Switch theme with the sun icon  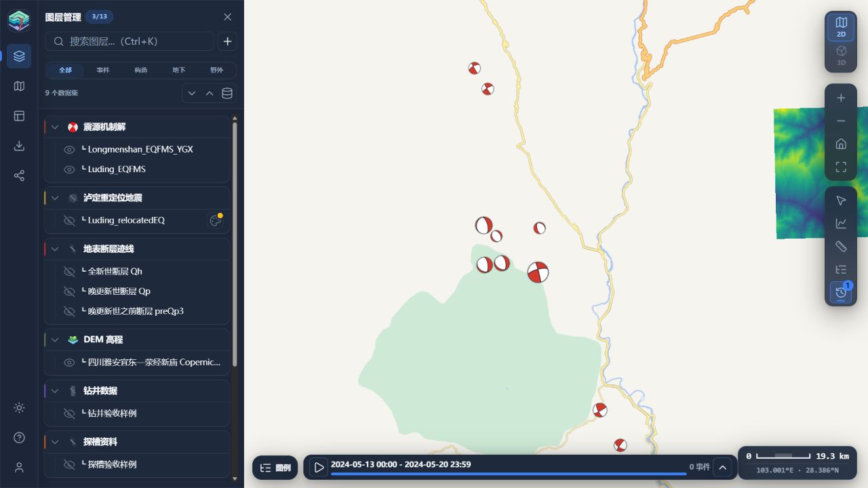[x=19, y=407]
